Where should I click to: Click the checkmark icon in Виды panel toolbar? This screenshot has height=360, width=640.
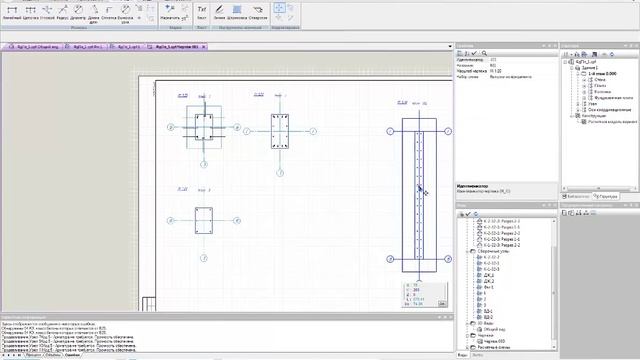tap(468, 214)
